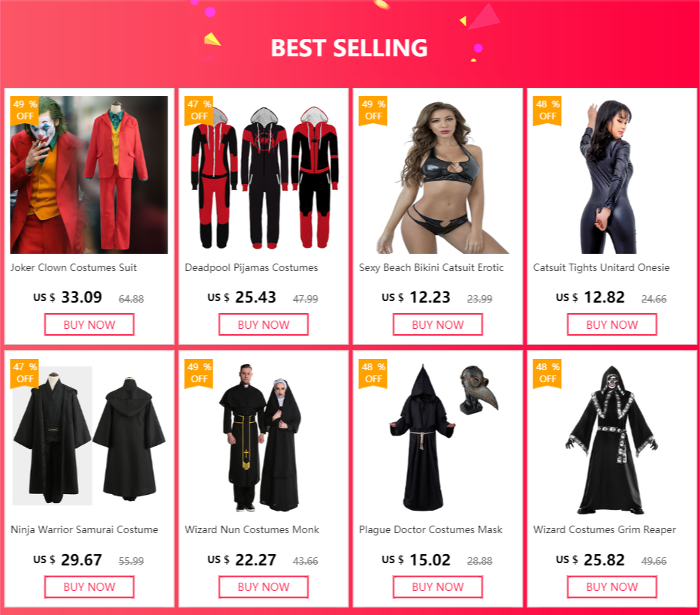Image resolution: width=700 pixels, height=615 pixels.
Task: Click the Plague Doctor Costumes Mask title
Action: 431,529
